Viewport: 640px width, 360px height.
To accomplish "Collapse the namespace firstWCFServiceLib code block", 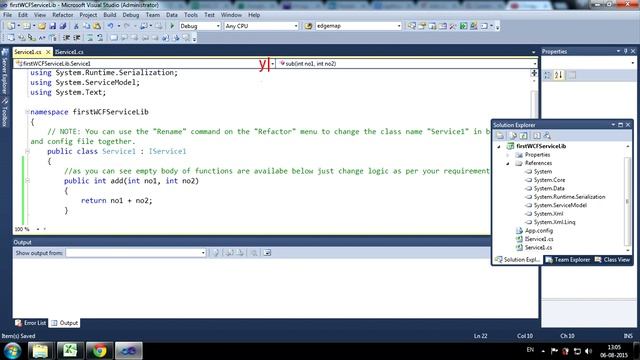I will [27, 112].
